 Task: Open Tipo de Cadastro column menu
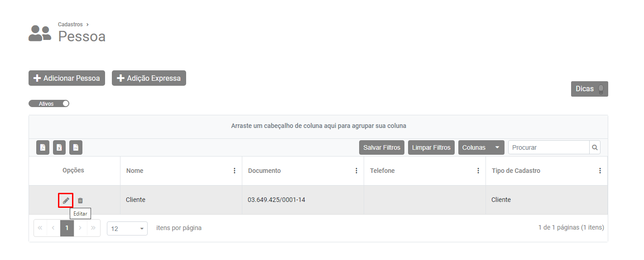pyautogui.click(x=600, y=171)
